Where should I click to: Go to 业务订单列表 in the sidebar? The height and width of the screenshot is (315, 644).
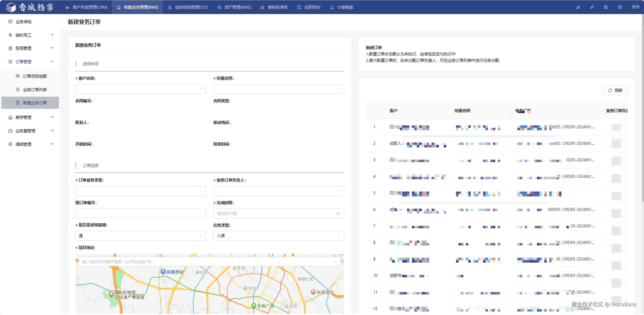tap(35, 90)
